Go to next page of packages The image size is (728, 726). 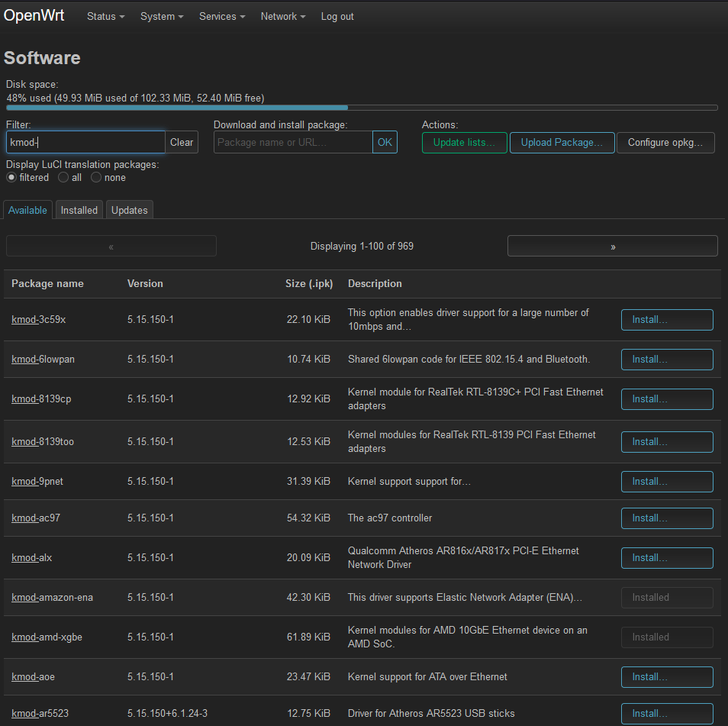[612, 247]
